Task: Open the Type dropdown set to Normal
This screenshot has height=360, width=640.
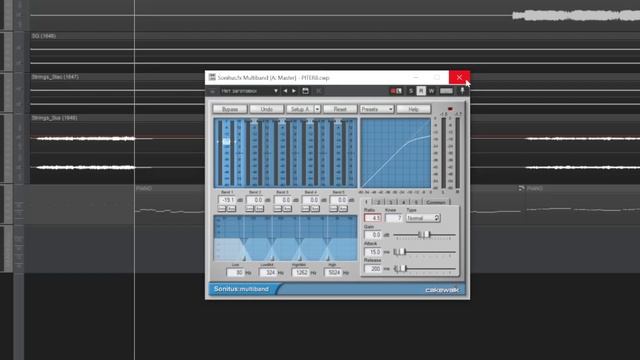Action: 422,218
